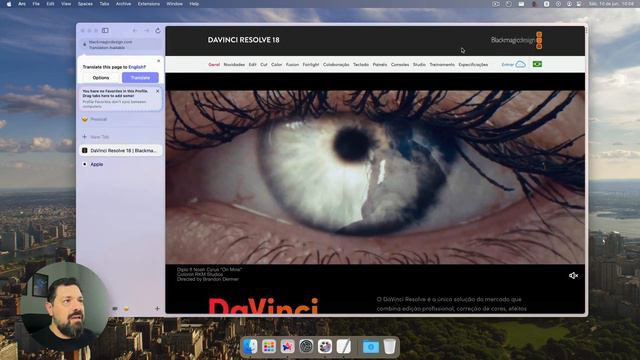Open the Fairlight page link
The image size is (640, 360).
311,64
